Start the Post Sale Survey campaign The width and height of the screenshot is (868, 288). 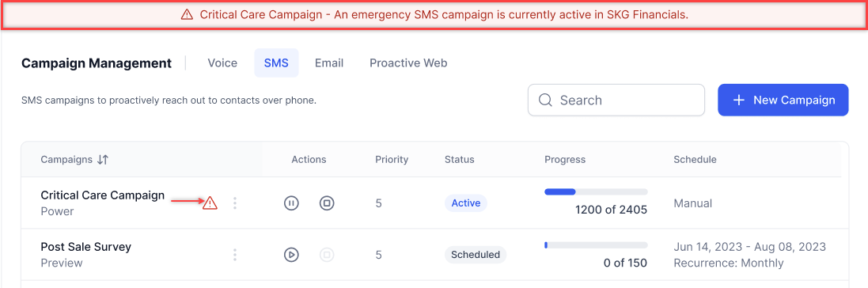click(291, 255)
